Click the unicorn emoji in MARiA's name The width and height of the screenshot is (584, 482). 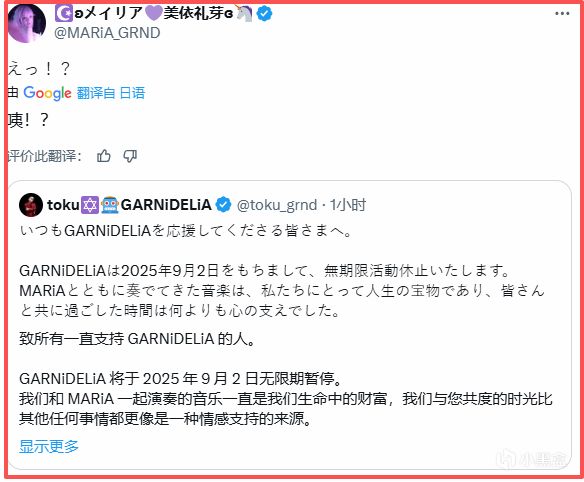click(x=244, y=13)
